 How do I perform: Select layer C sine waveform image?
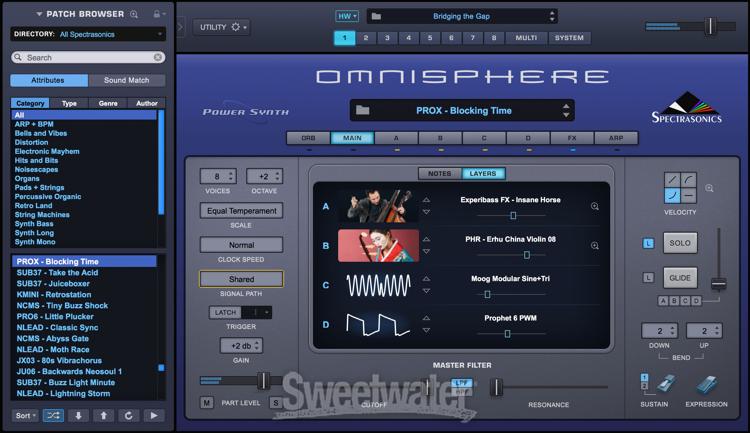(x=378, y=285)
